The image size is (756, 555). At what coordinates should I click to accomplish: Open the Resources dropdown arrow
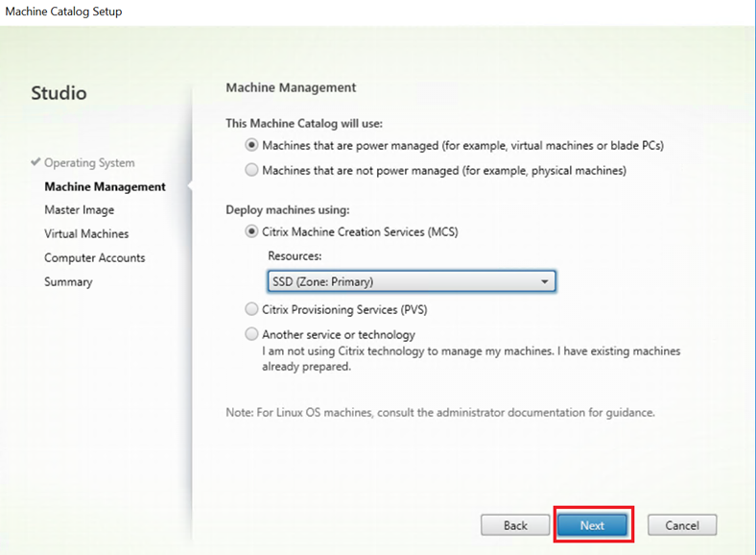pos(544,282)
